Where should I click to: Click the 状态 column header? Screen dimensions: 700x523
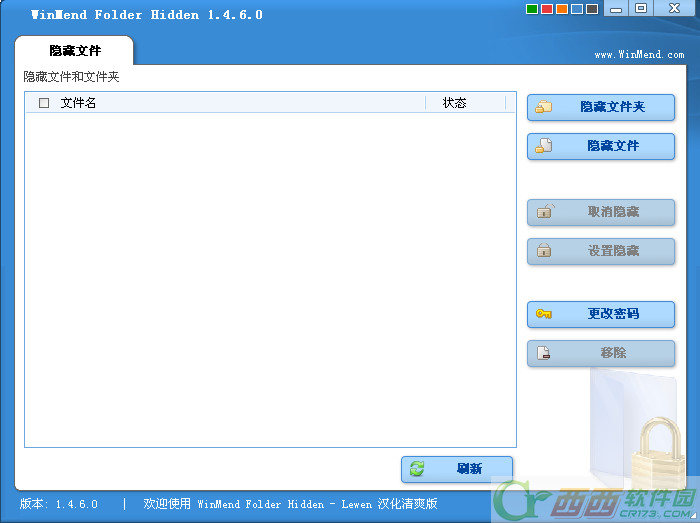click(454, 103)
